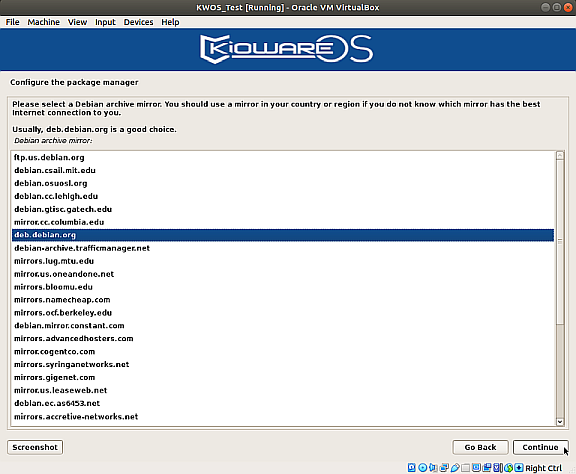Click the Right Ctrl host key label

(544, 468)
